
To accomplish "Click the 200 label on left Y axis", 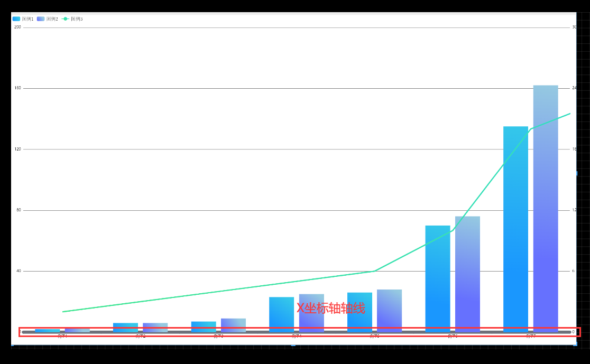I will coord(17,27).
